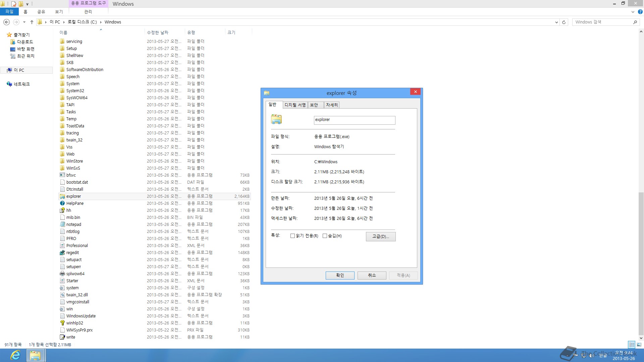The image size is (644, 362).
Task: Click the Up one level arrow
Action: pos(32,22)
